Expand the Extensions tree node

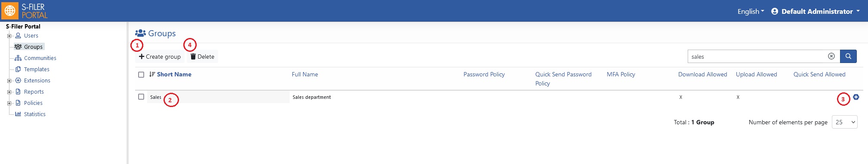pyautogui.click(x=9, y=81)
